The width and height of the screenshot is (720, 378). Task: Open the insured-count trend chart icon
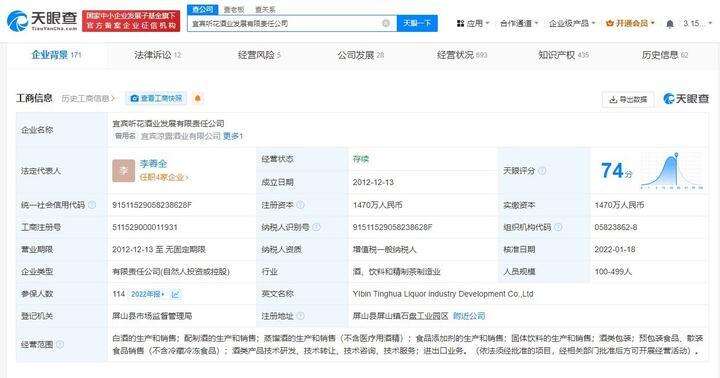pos(175,294)
